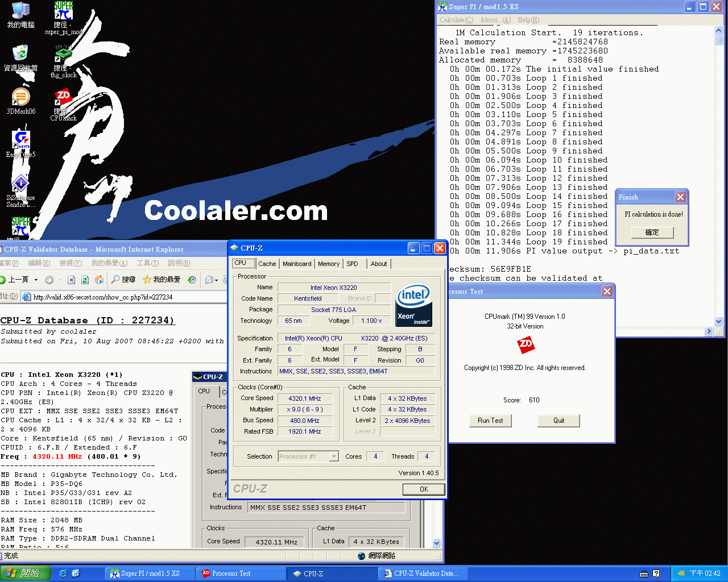Screen dimensions: 728x582
Task: Open the My Computer desktop icon
Action: [20, 15]
